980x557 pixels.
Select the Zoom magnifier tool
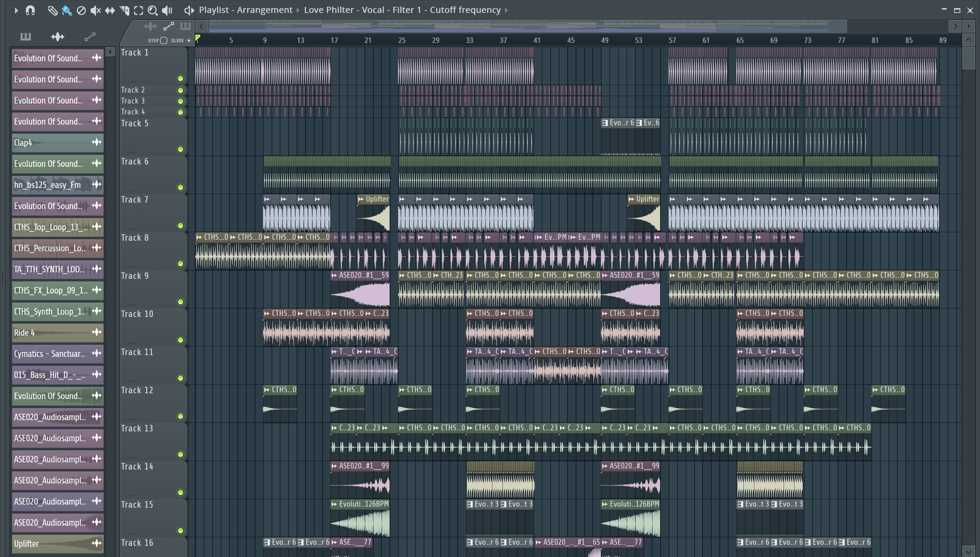tap(152, 10)
